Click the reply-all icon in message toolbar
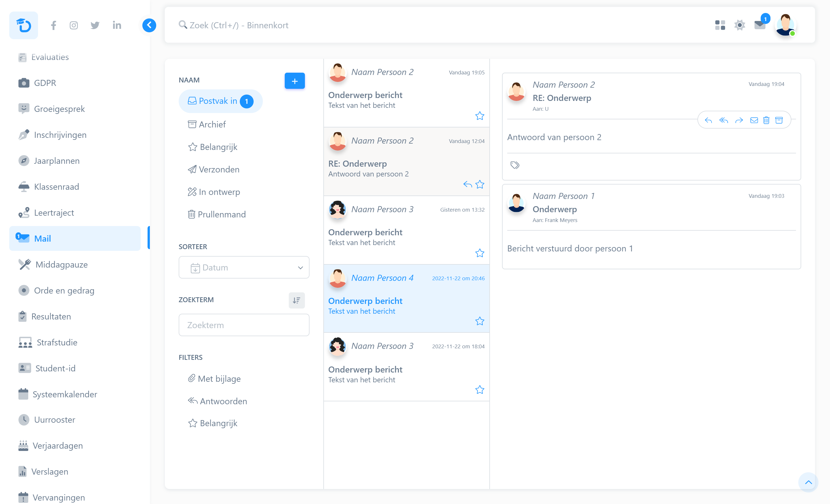 point(724,120)
